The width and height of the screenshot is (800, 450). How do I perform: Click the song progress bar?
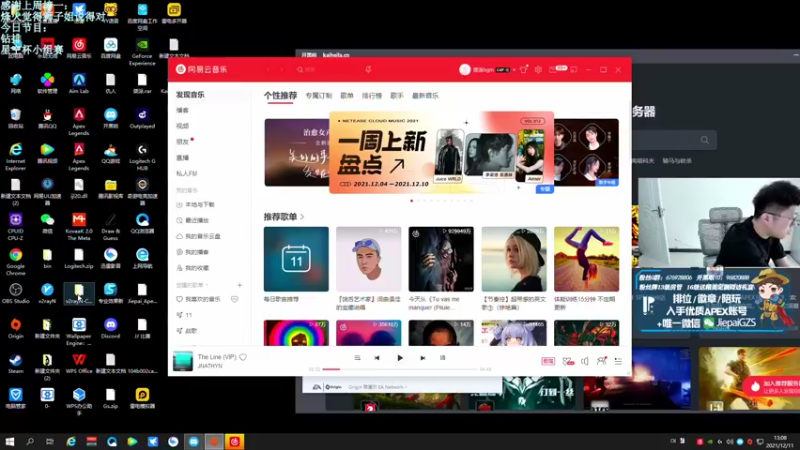[x=400, y=369]
